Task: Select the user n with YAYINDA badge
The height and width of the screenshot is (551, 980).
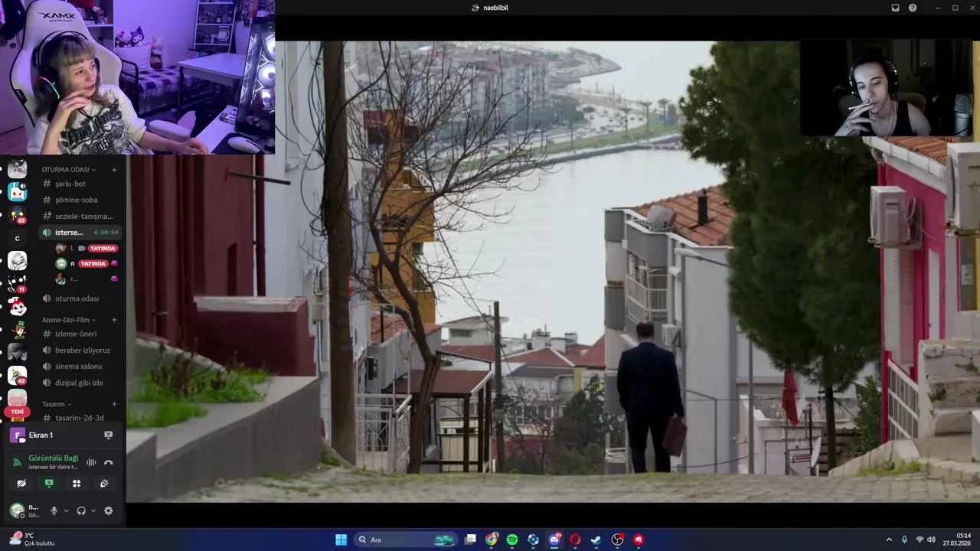Action: pyautogui.click(x=86, y=263)
